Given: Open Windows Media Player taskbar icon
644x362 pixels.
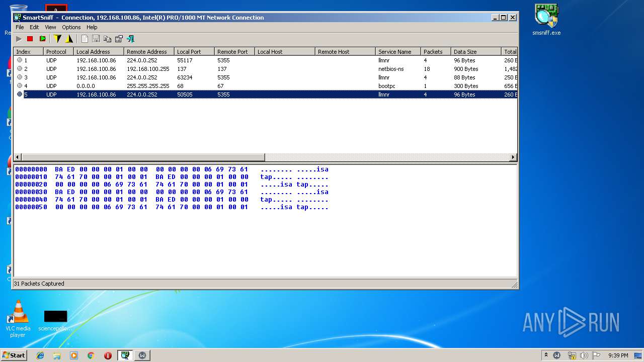Looking at the screenshot, I should tap(74, 355).
